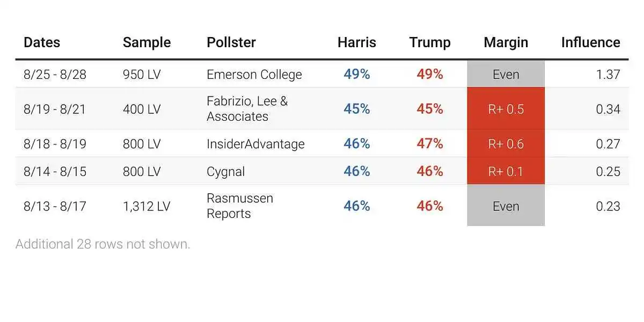Click "Additional 28 rows not shown" text
644x322 pixels.
pyautogui.click(x=103, y=244)
